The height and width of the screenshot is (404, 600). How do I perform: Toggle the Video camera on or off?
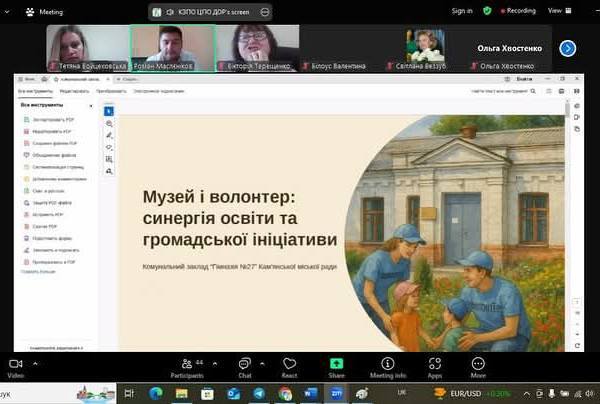(x=15, y=366)
